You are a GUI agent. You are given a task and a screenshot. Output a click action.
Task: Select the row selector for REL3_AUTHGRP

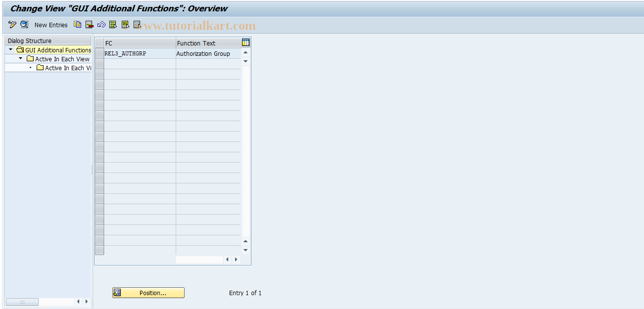[99, 53]
